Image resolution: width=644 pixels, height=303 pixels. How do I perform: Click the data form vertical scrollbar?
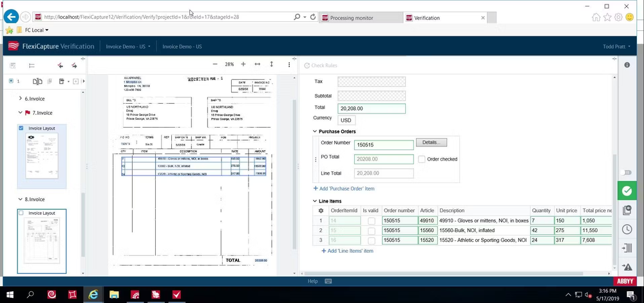[x=614, y=210]
